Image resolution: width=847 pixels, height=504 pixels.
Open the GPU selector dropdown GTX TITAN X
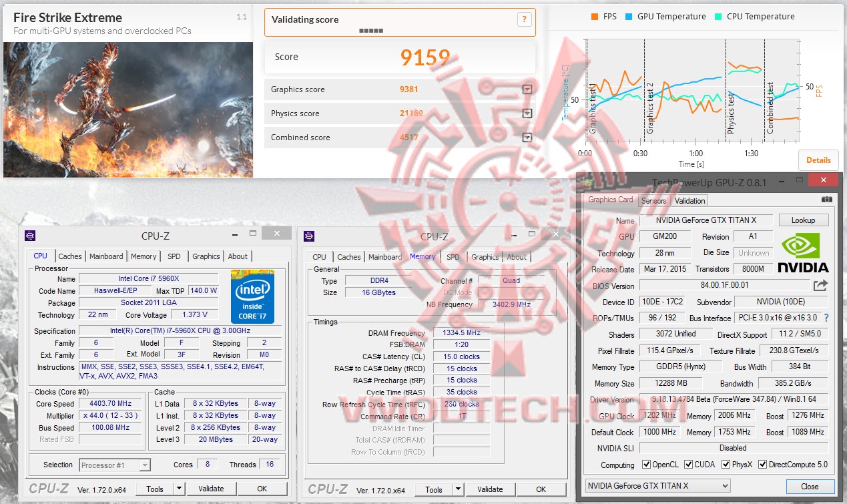[657, 486]
